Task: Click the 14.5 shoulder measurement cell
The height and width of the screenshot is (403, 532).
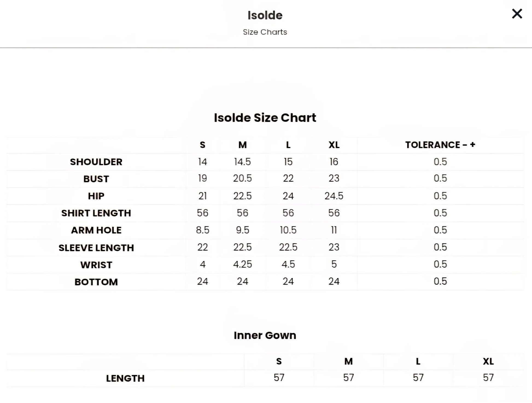Action: coord(242,162)
